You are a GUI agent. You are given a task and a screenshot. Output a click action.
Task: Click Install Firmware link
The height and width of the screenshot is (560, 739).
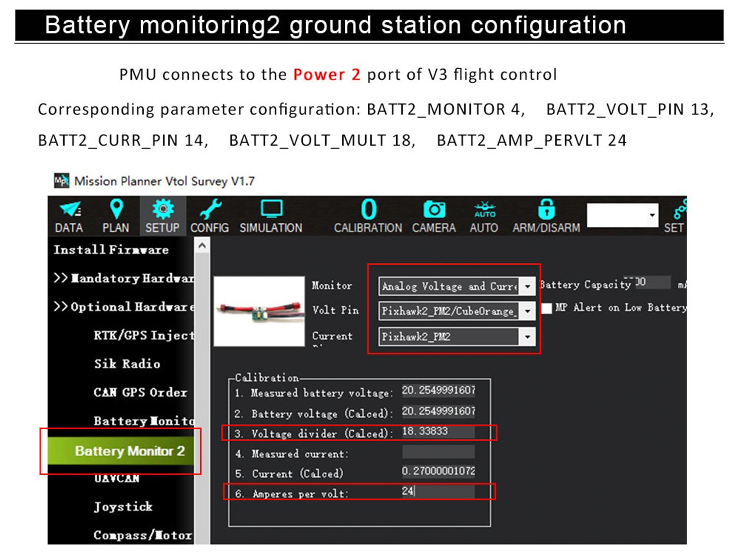tap(111, 249)
